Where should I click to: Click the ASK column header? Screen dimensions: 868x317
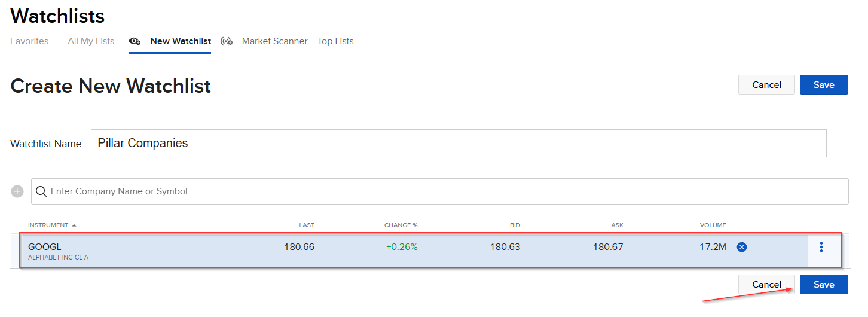coord(618,225)
